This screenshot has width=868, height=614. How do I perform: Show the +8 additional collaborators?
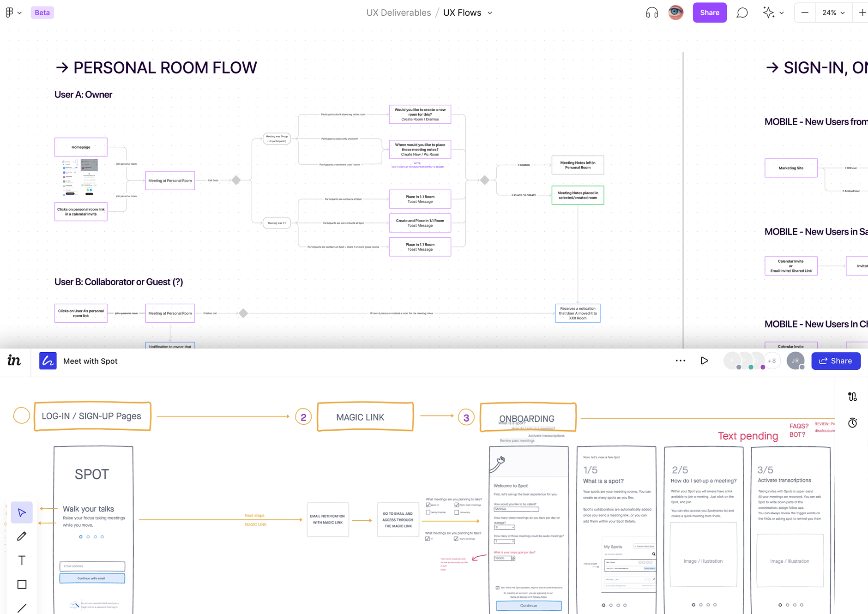tap(772, 361)
